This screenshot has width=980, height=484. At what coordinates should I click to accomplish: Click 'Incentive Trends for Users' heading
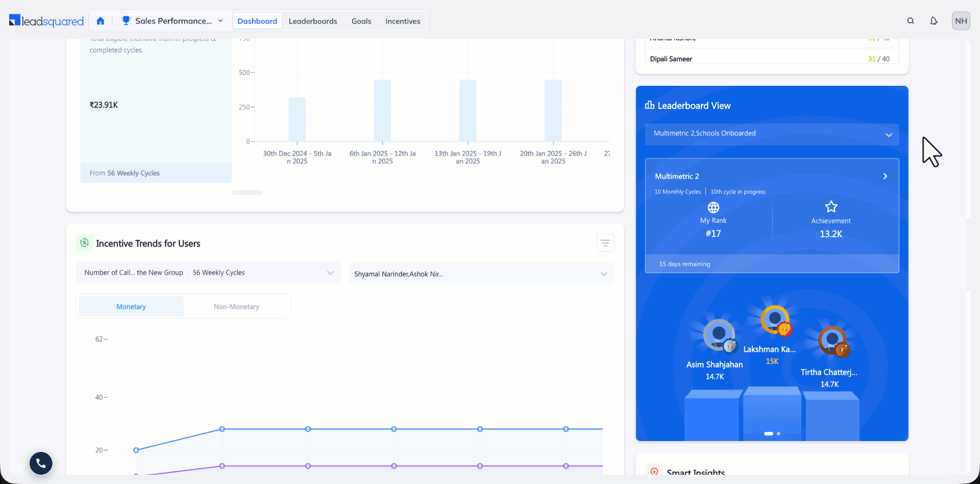[148, 244]
